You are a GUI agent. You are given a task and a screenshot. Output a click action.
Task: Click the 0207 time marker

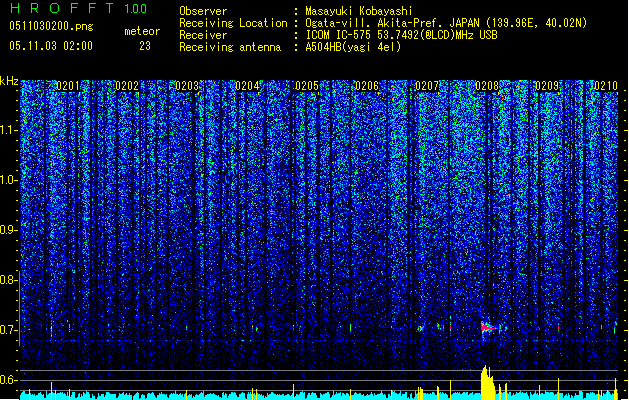point(427,86)
